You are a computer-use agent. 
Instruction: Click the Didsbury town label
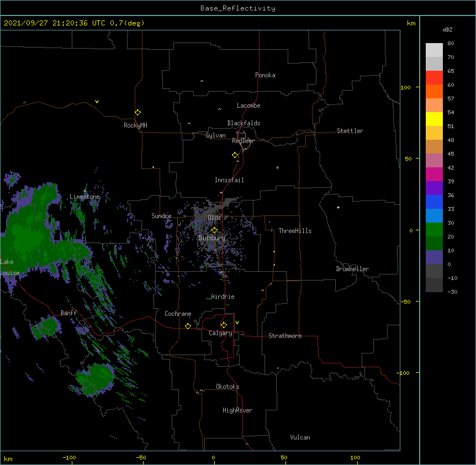[x=212, y=238]
